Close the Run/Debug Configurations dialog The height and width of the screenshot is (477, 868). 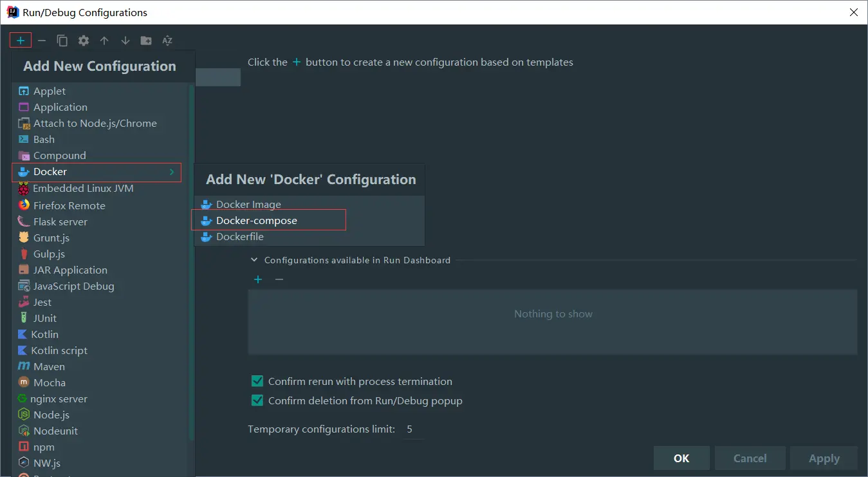tap(854, 12)
